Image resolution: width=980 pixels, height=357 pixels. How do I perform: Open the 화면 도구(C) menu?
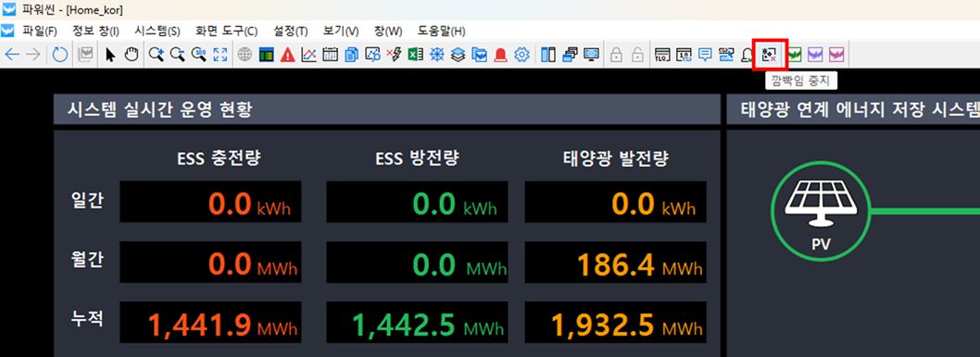click(226, 31)
